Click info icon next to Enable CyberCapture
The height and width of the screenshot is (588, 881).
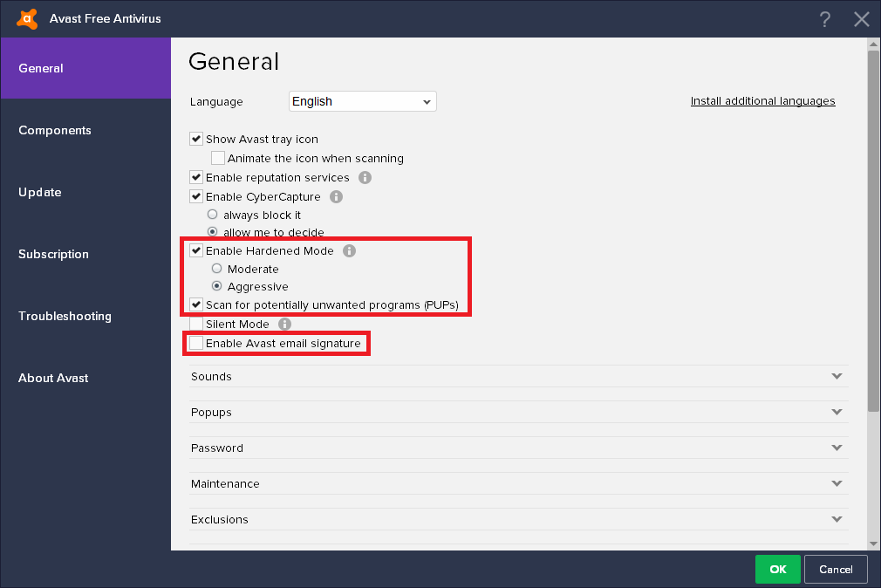pyautogui.click(x=337, y=196)
